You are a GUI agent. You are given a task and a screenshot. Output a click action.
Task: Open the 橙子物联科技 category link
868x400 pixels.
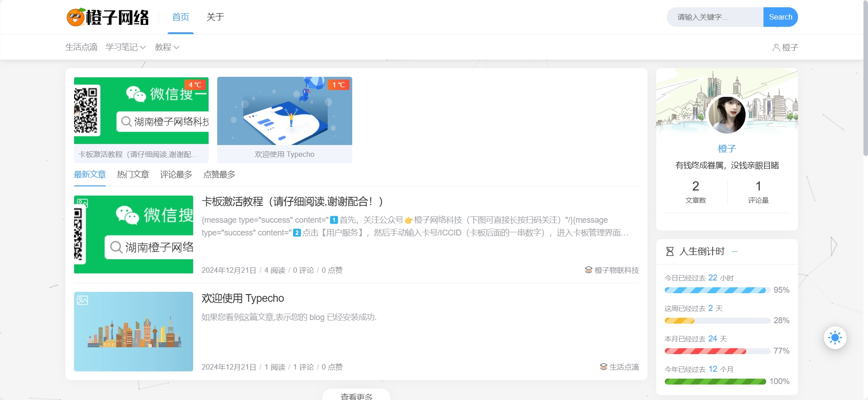coord(617,270)
